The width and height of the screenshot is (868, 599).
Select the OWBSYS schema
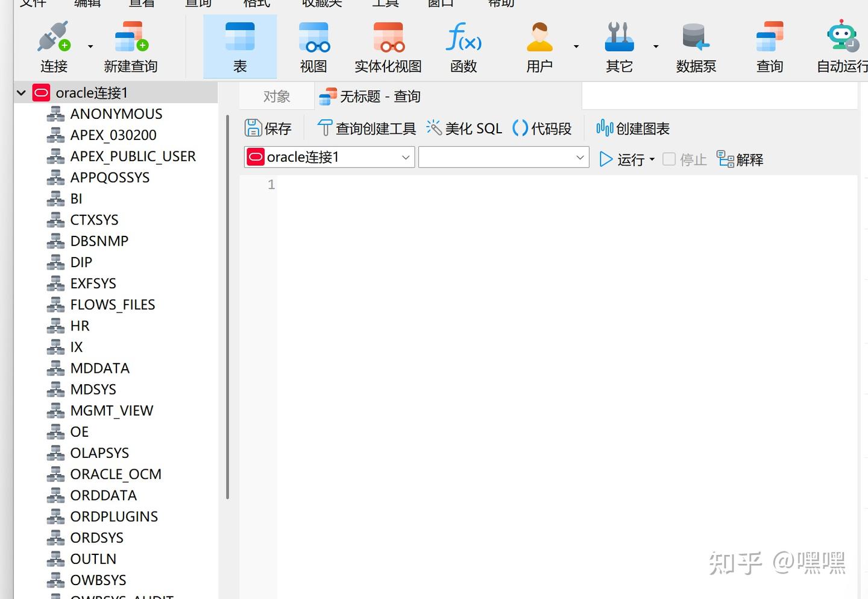coord(98,580)
